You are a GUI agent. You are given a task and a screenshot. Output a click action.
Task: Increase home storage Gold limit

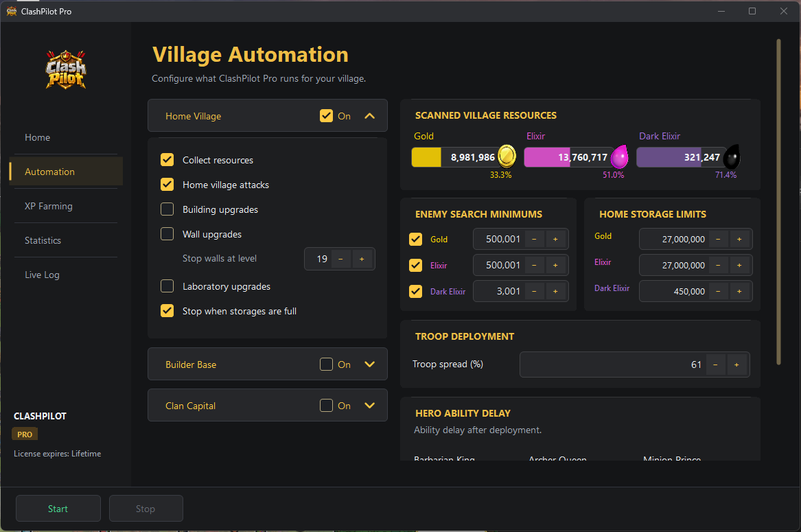click(739, 239)
